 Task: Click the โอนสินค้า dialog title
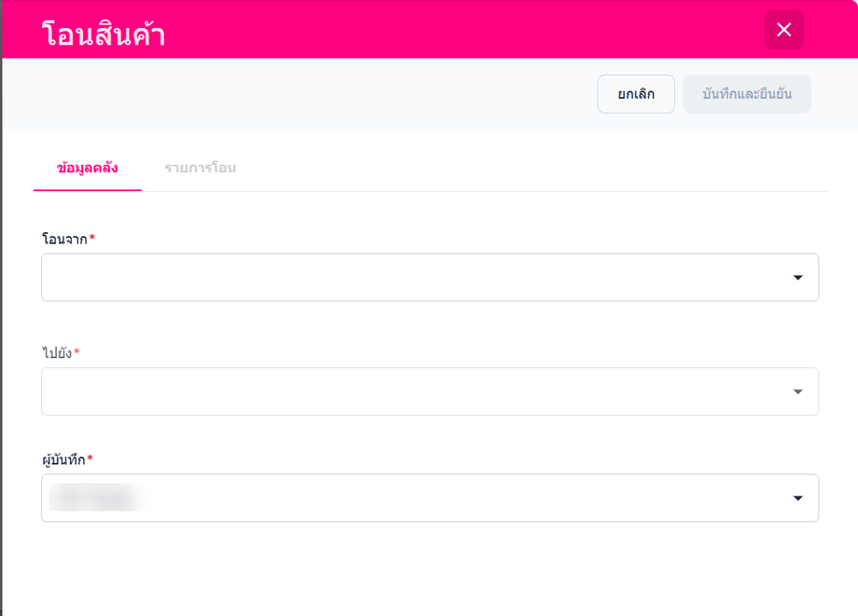coord(104,34)
